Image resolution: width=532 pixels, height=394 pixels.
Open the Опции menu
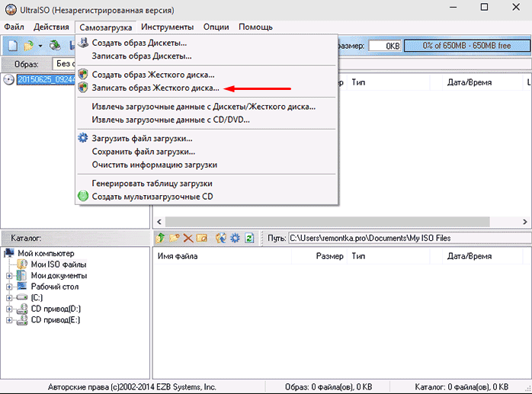coord(216,27)
